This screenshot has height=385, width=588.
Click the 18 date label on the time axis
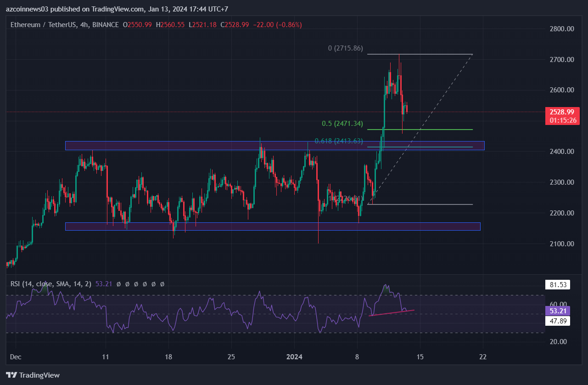[x=168, y=357]
